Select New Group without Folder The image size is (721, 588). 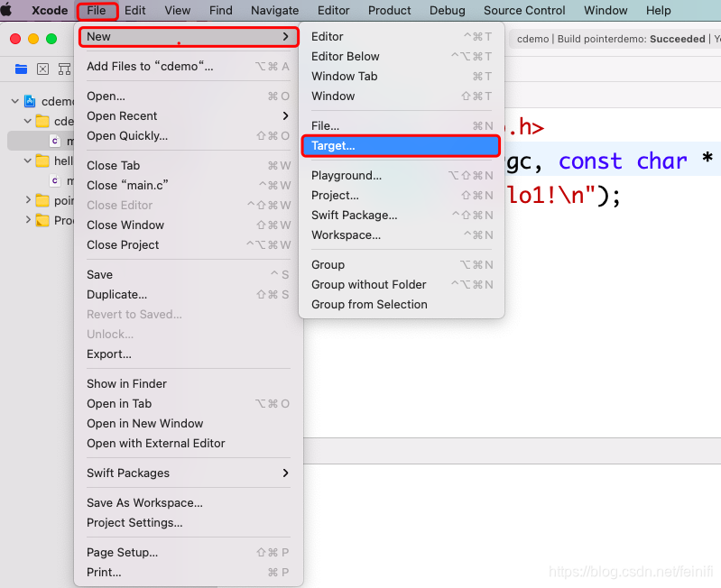[x=402, y=285]
